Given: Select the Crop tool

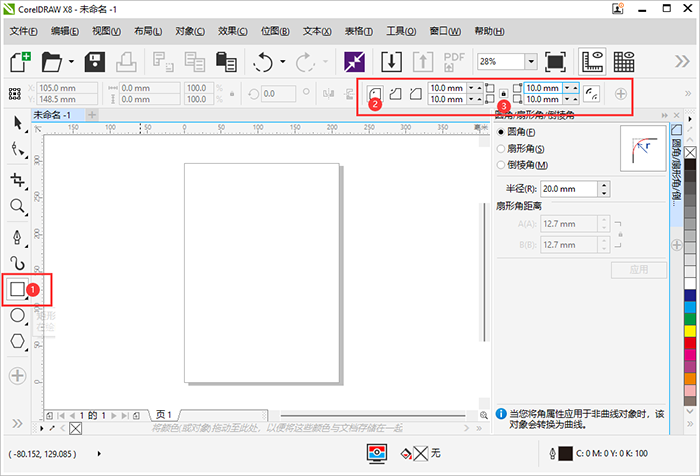Looking at the screenshot, I should [17, 180].
